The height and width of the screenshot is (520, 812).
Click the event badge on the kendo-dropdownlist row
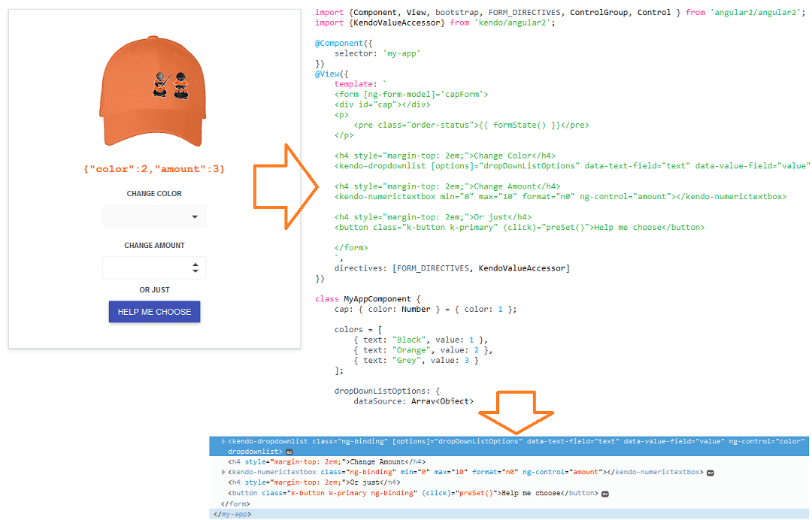tap(289, 452)
